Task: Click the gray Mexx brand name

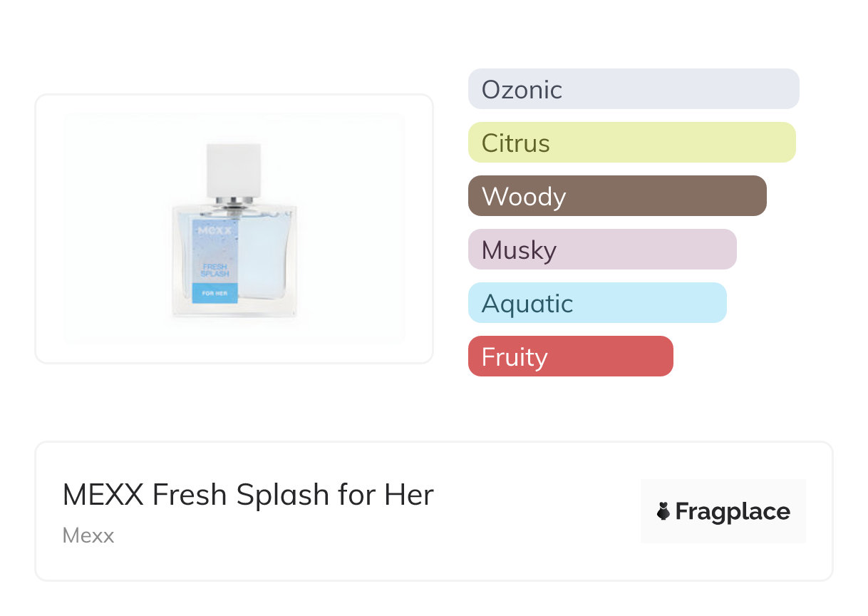Action: pyautogui.click(x=88, y=535)
